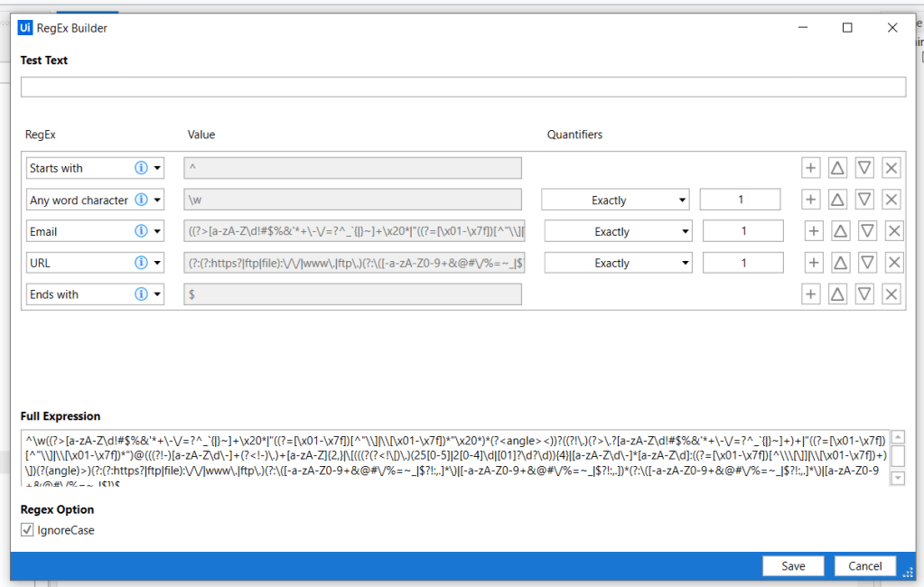Click the plus icon in Starts with row
Image resolution: width=924 pixels, height=587 pixels.
coord(810,168)
